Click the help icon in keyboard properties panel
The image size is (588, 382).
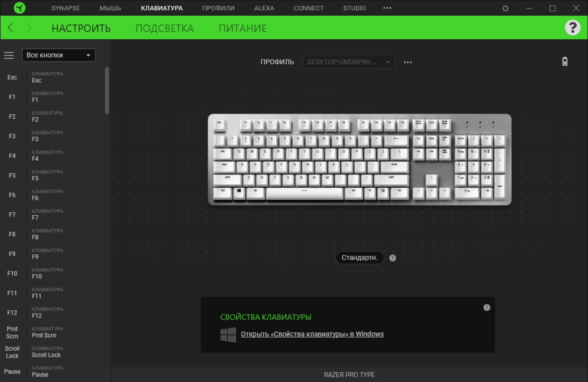[x=487, y=307]
